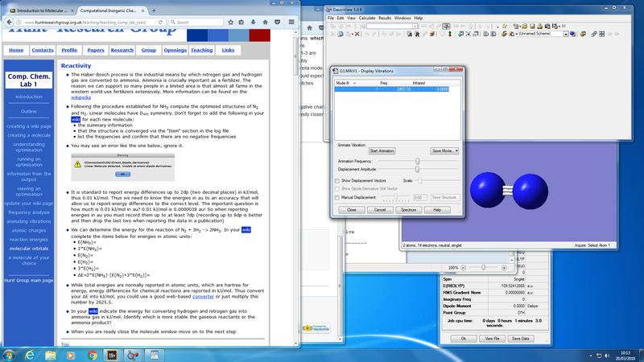Open the GaussView Edit menu
Viewport: 644px width, 362px height.
[x=341, y=18]
